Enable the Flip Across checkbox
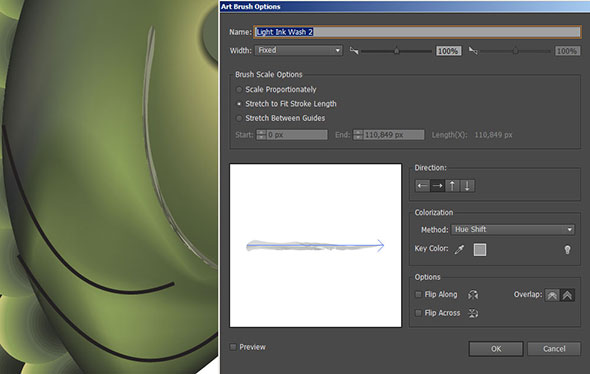This screenshot has height=374, width=590. pyautogui.click(x=418, y=313)
